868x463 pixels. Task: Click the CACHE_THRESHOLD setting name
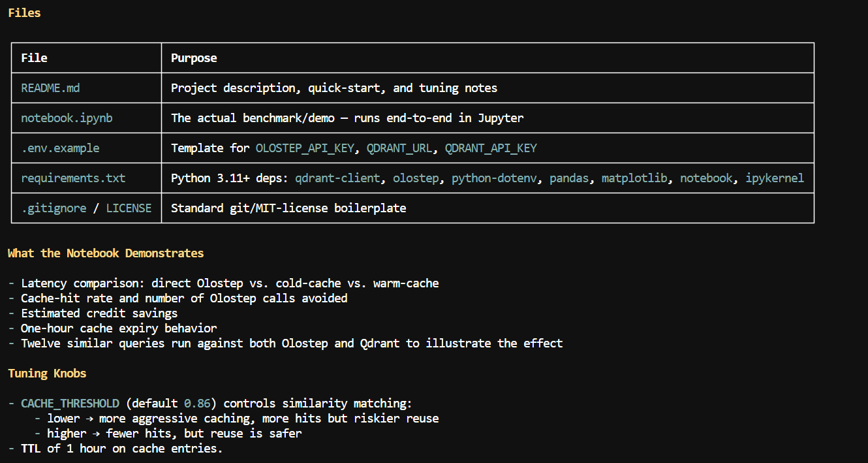pos(70,404)
